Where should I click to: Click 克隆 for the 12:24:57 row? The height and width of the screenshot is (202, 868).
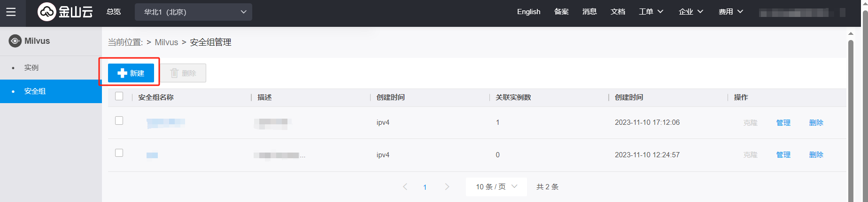click(751, 155)
